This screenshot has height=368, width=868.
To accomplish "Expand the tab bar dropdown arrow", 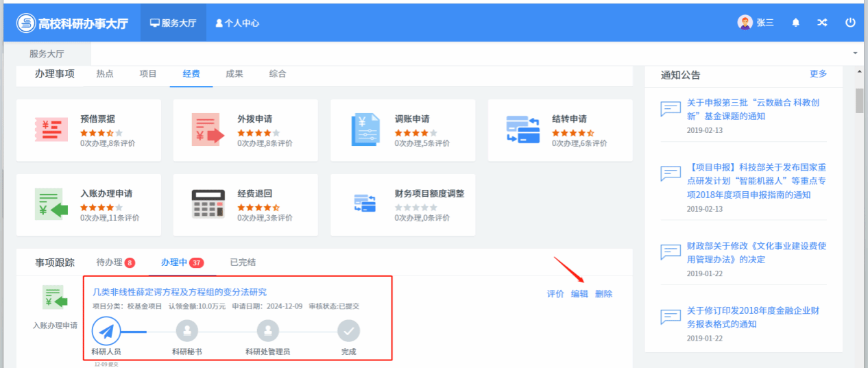I will pos(854,53).
